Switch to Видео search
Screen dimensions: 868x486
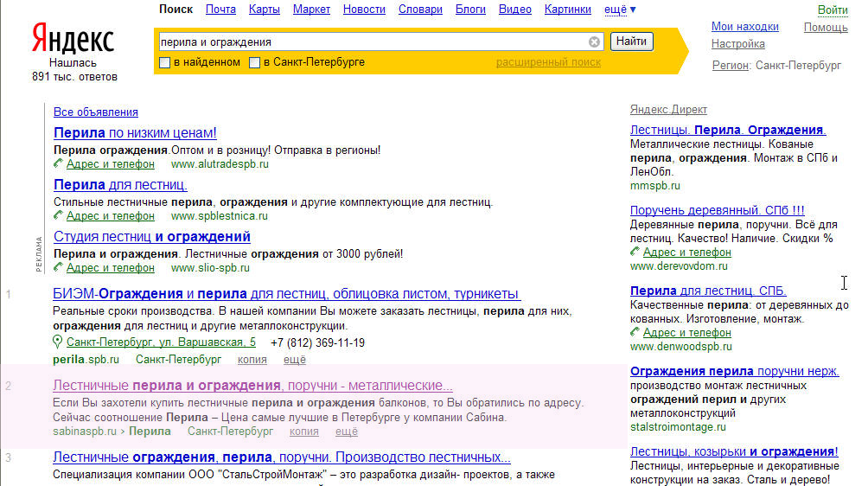click(x=514, y=10)
